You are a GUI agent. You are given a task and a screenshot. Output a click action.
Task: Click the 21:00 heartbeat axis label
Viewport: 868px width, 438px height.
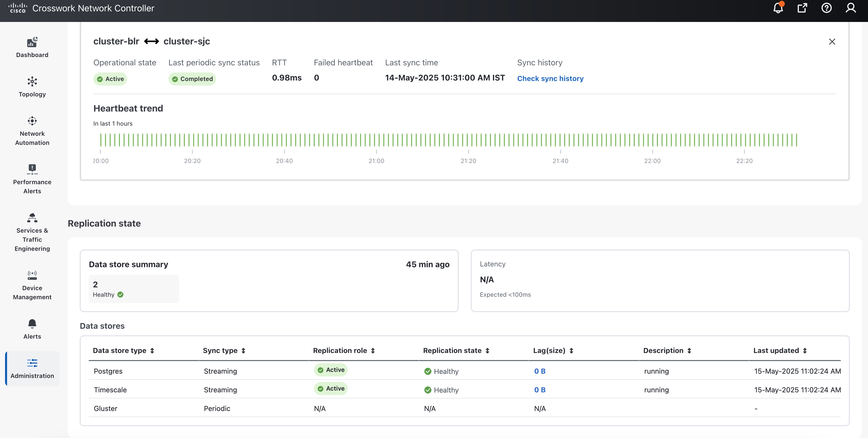(x=377, y=161)
